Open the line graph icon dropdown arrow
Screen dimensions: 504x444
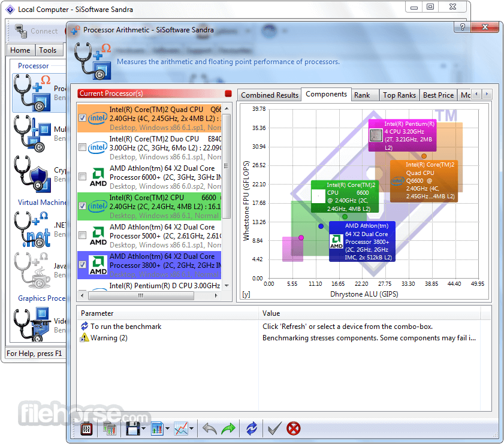click(192, 428)
